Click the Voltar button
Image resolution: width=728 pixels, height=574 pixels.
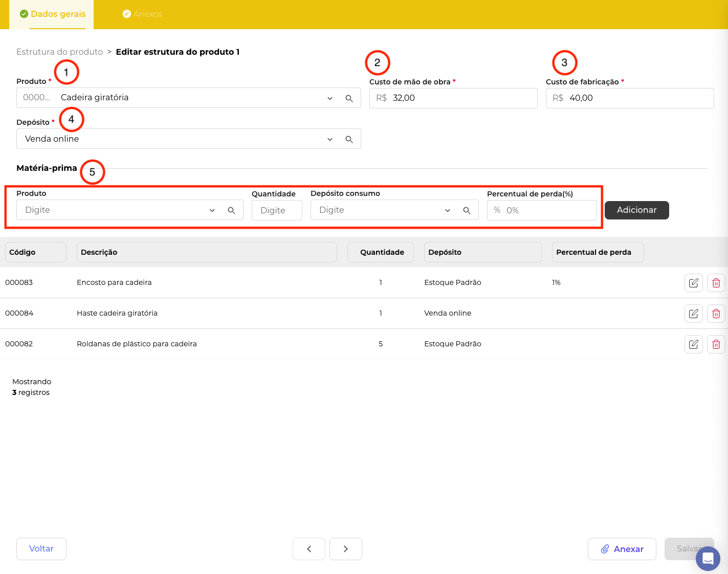coord(41,548)
